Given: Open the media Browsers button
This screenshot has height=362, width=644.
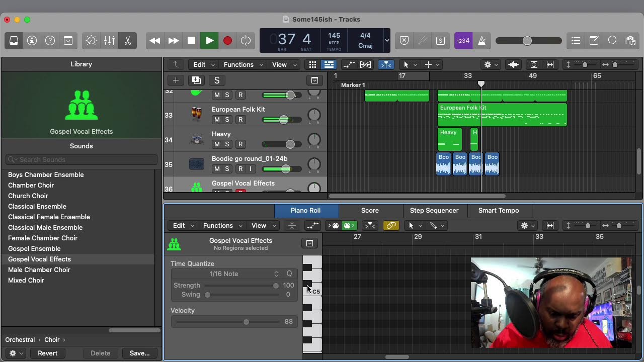Looking at the screenshot, I should pos(630,41).
